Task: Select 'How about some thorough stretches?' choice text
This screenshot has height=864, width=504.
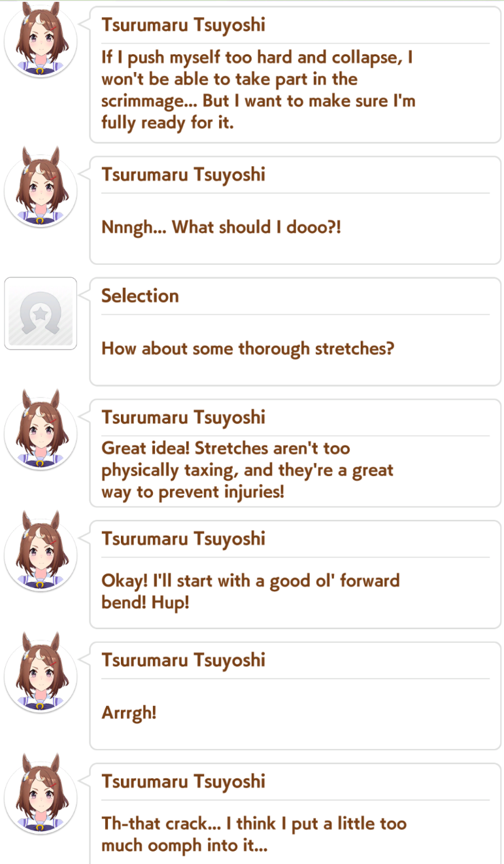Action: 248,349
